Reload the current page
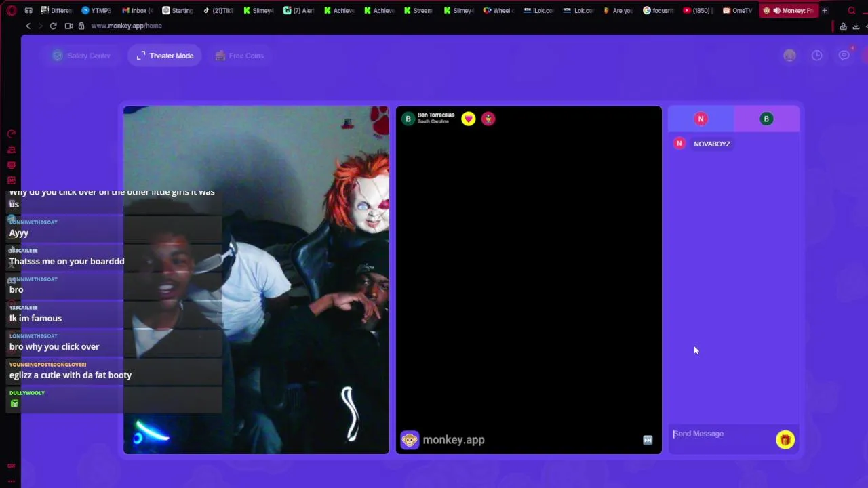 click(x=53, y=26)
